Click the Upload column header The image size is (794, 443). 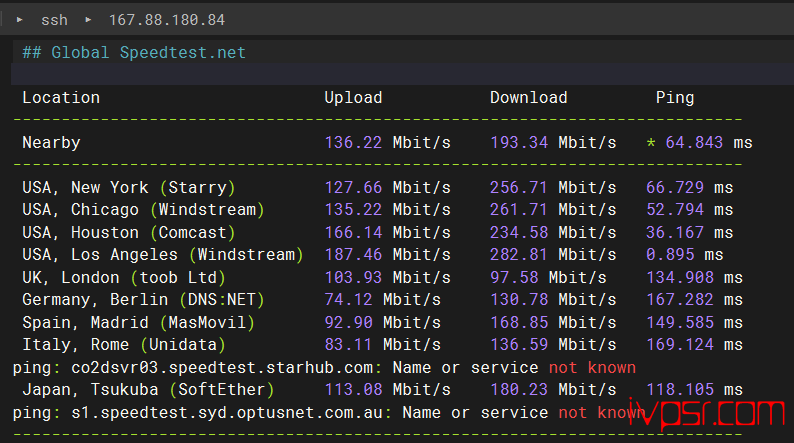tap(353, 97)
